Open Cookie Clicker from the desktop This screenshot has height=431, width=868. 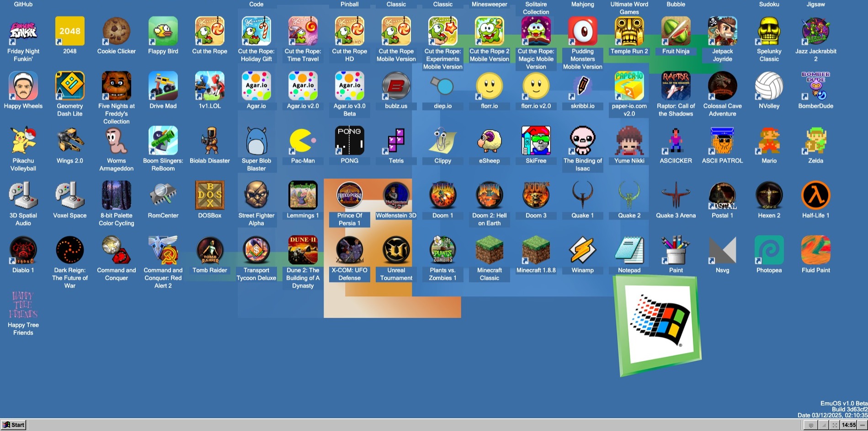pos(117,31)
